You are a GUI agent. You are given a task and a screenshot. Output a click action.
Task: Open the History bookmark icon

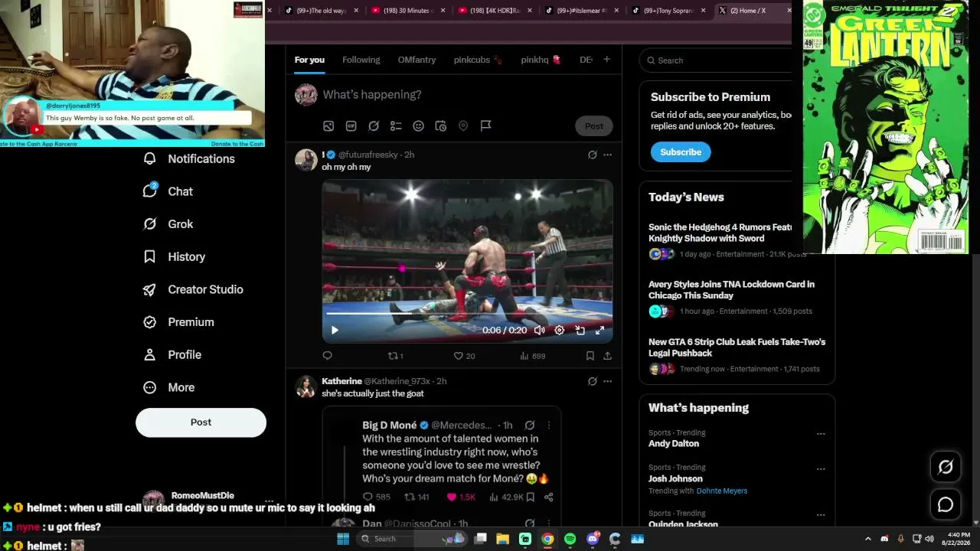coord(150,256)
